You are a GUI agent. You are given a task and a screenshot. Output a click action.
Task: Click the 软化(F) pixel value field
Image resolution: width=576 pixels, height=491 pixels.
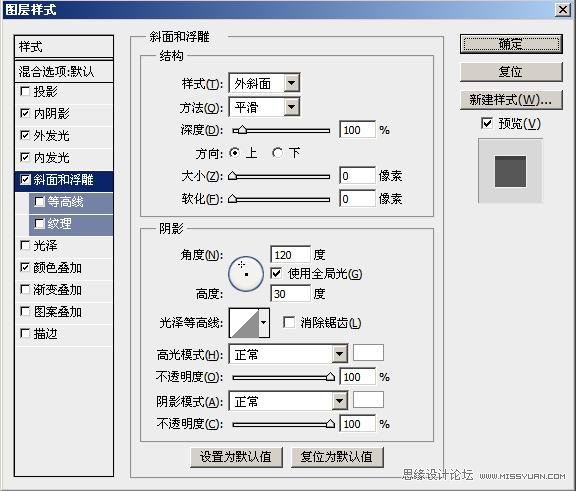[x=357, y=199]
